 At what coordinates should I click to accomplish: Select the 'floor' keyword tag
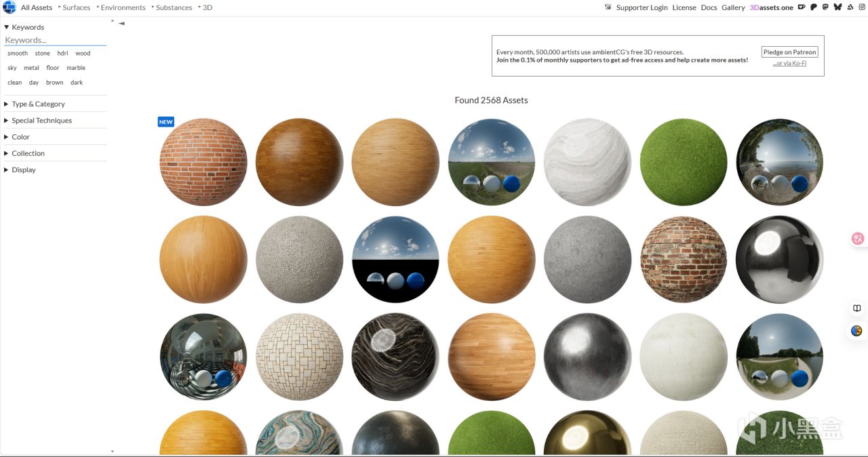[53, 68]
